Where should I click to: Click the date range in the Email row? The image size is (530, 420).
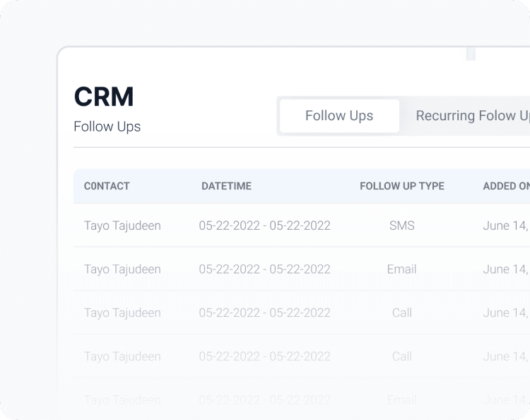coord(264,269)
